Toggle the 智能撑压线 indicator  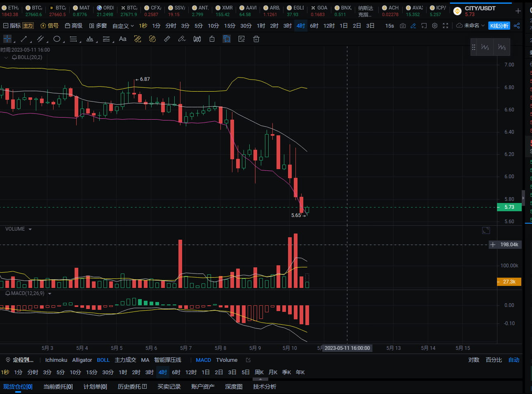168,360
